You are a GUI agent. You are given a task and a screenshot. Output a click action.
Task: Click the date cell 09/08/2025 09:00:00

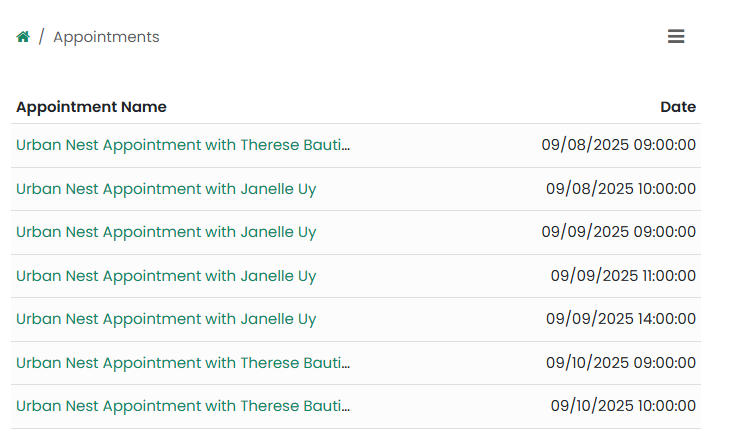[619, 145]
